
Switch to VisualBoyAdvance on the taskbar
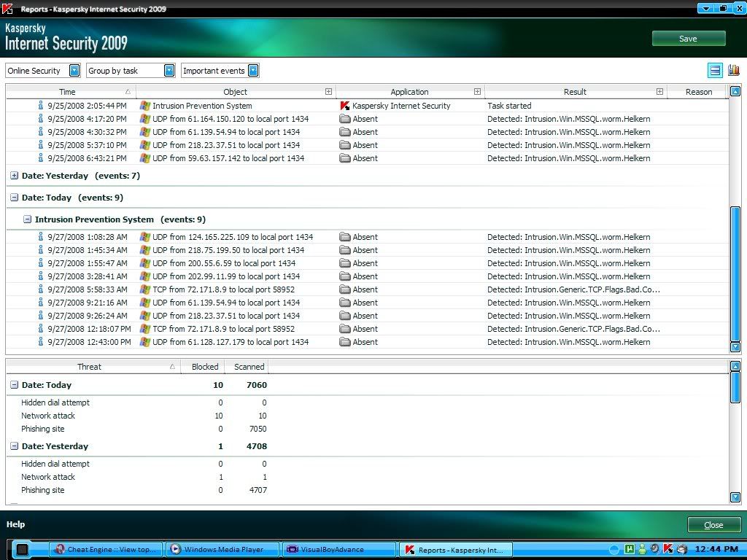(x=339, y=550)
